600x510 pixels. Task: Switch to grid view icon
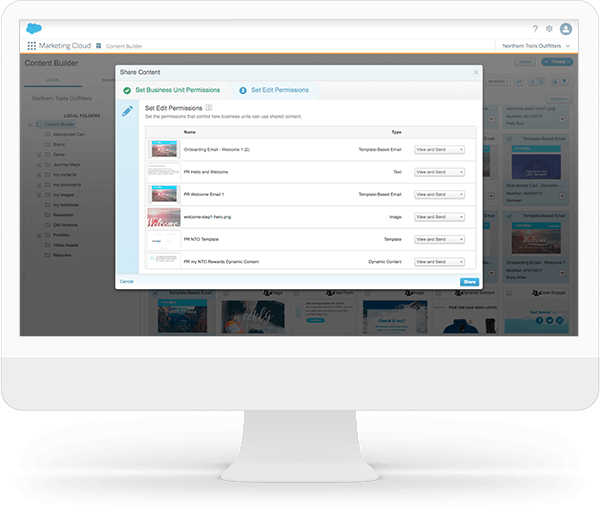541,81
